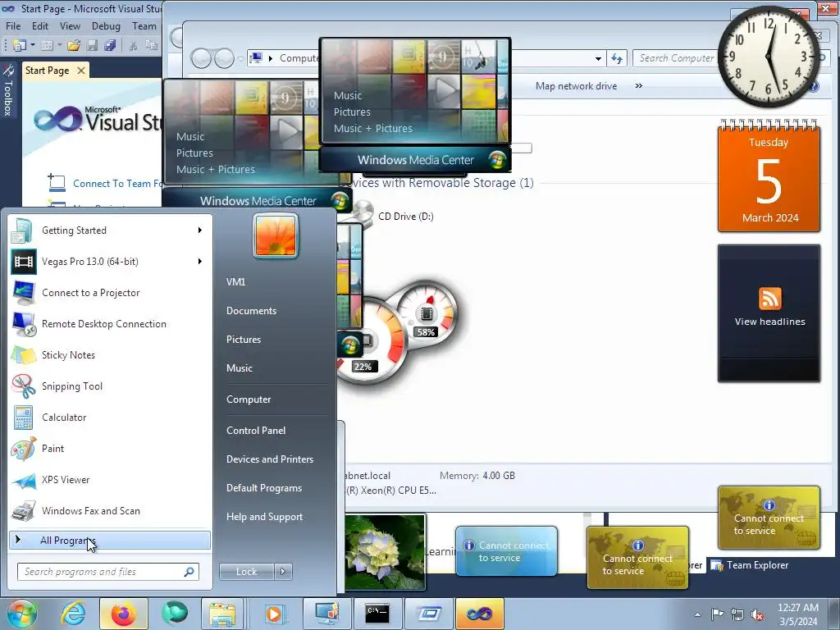Screen dimensions: 840x630
Task: Click Open File toolbar icon in Visual Studio
Action: tap(74, 46)
